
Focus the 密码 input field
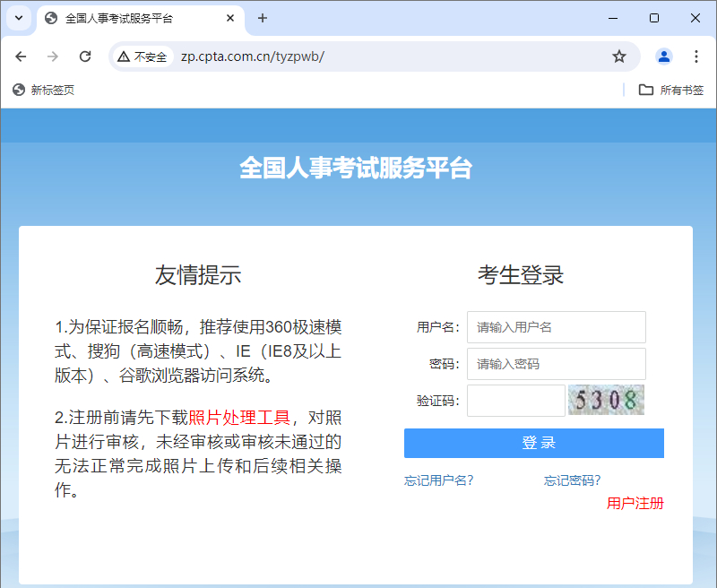point(556,364)
